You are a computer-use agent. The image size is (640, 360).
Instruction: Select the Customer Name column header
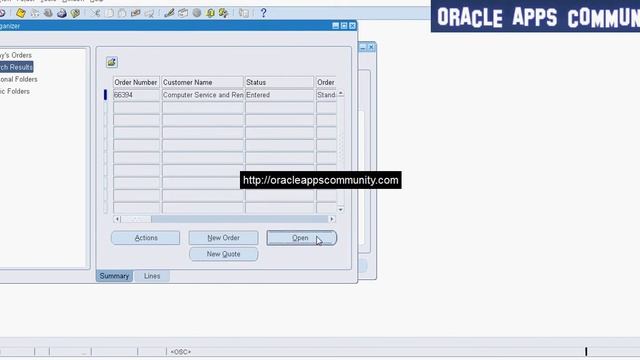click(x=202, y=82)
